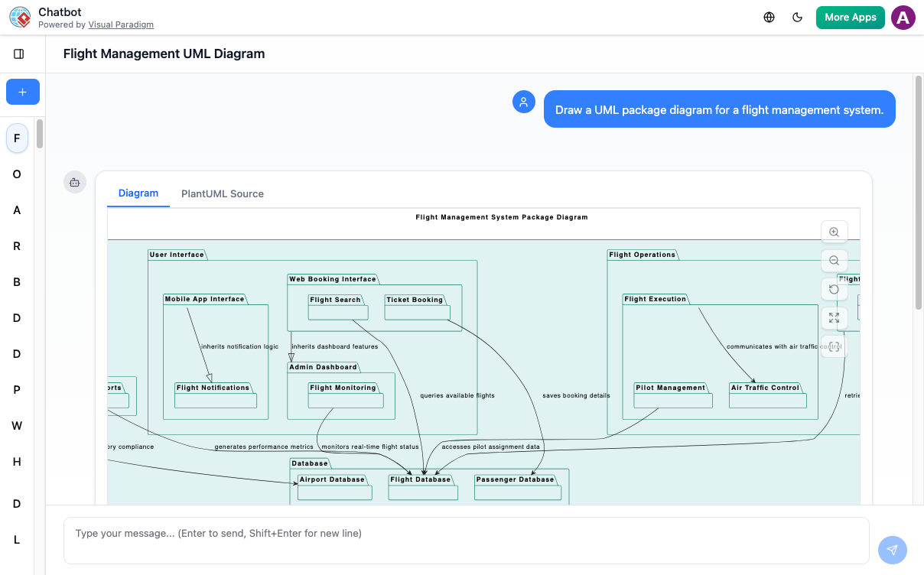Send message with the paper plane icon
924x575 pixels.
pos(892,550)
